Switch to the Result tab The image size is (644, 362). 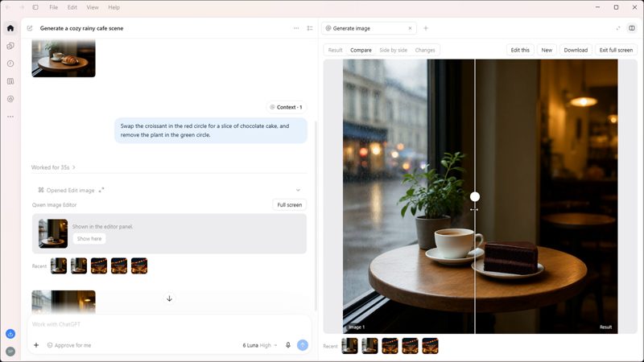[335, 50]
